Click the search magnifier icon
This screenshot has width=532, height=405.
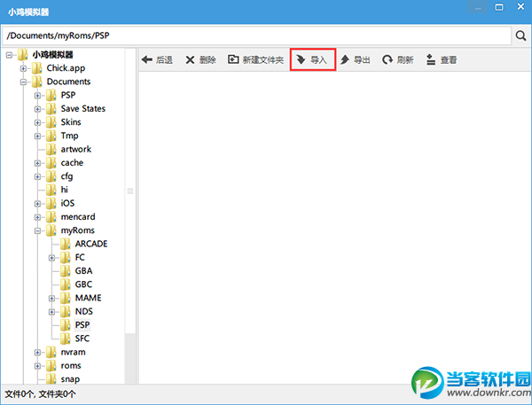pyautogui.click(x=520, y=35)
